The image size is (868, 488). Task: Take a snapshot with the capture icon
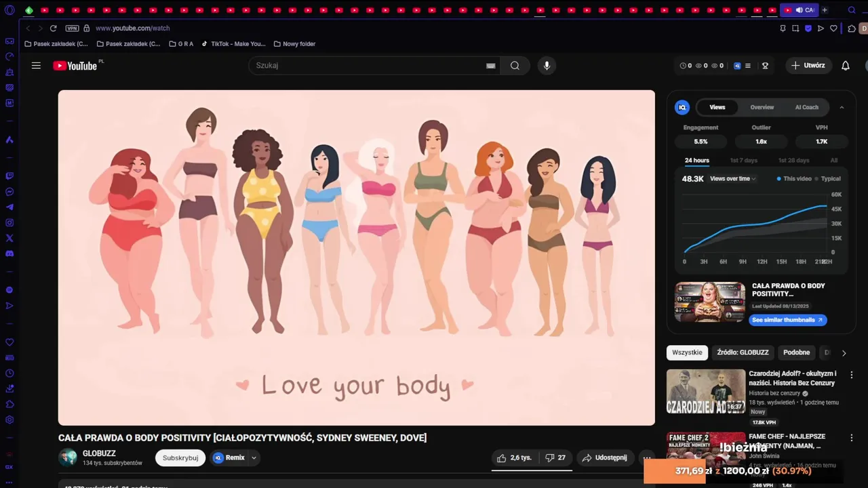tap(795, 28)
